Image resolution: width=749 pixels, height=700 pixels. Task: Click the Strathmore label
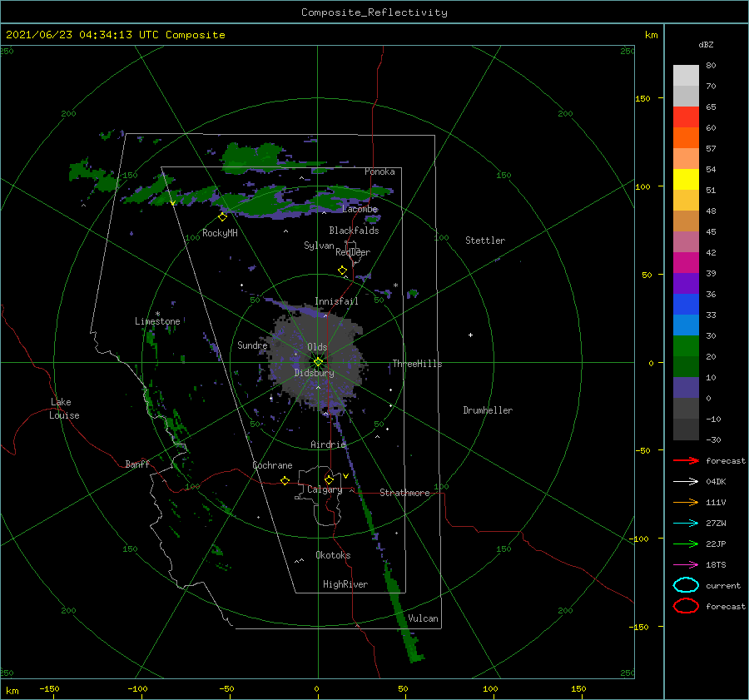404,493
